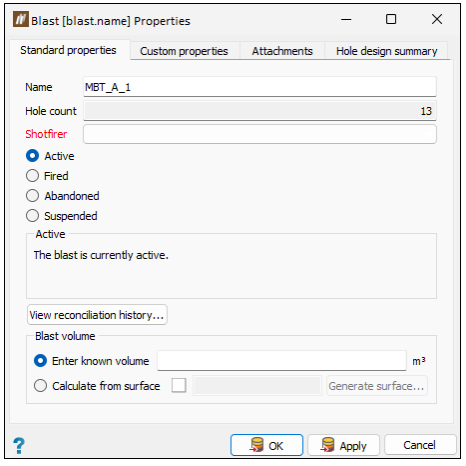
Task: Click the application logo in title bar
Action: click(x=21, y=19)
